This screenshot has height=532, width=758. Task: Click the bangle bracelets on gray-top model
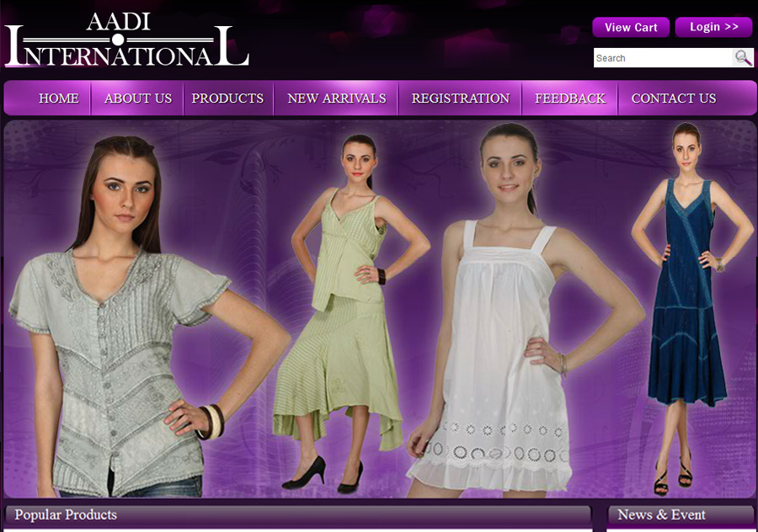[211, 422]
